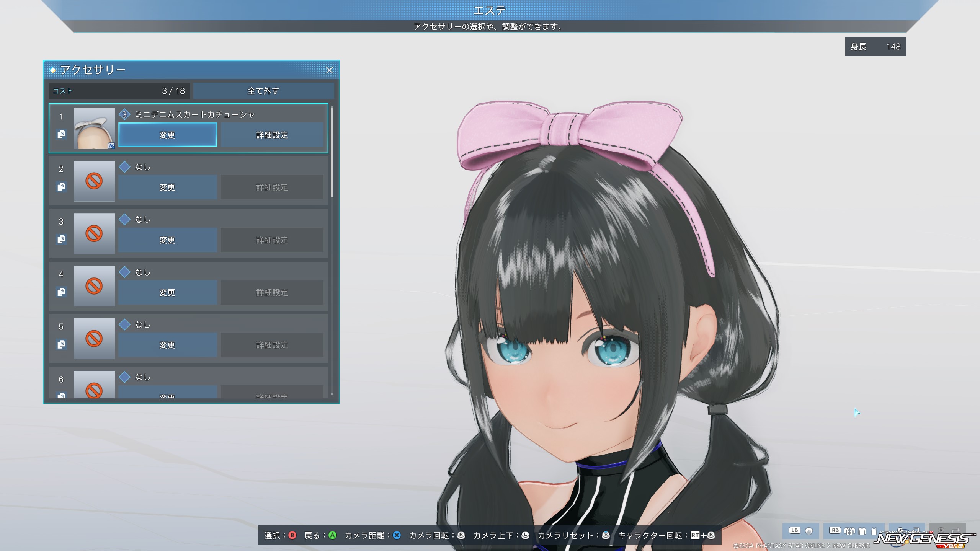Click the copy icon for accessory slot 1
The height and width of the screenshot is (551, 980).
coord(61,134)
